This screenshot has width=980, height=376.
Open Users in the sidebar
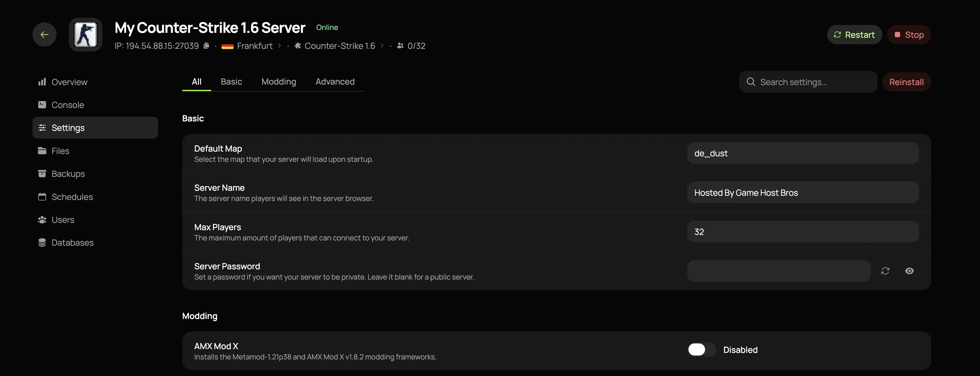coord(95,220)
